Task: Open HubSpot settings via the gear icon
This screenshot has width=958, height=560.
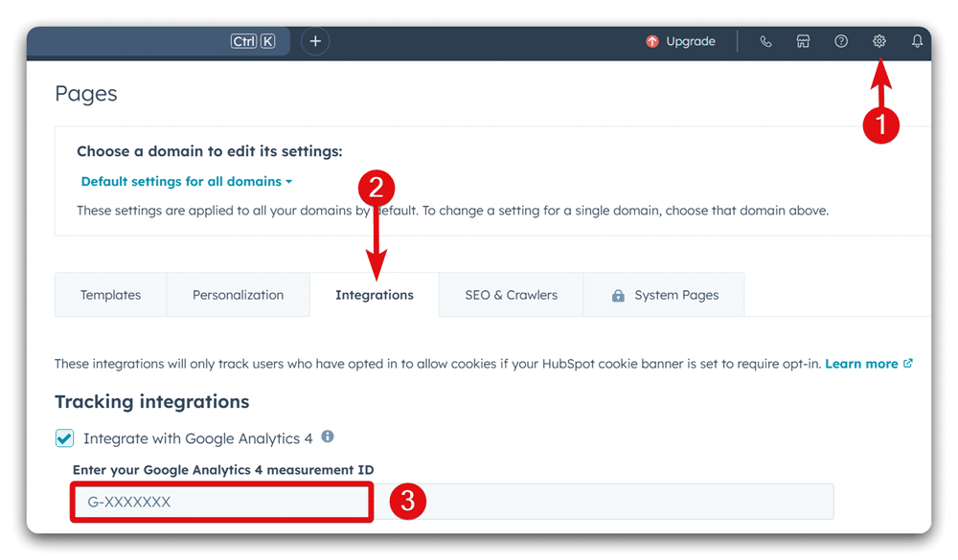Action: 878,41
